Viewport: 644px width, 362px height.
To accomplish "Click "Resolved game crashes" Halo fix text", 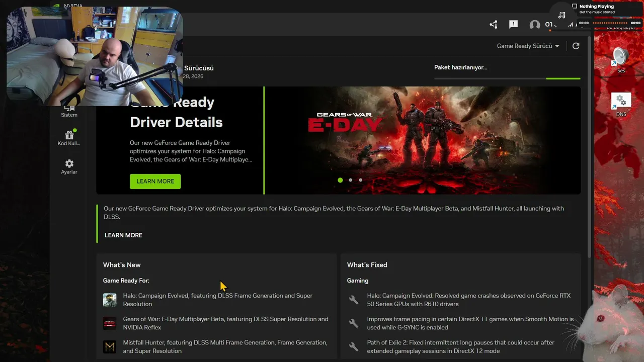I will pos(469,300).
